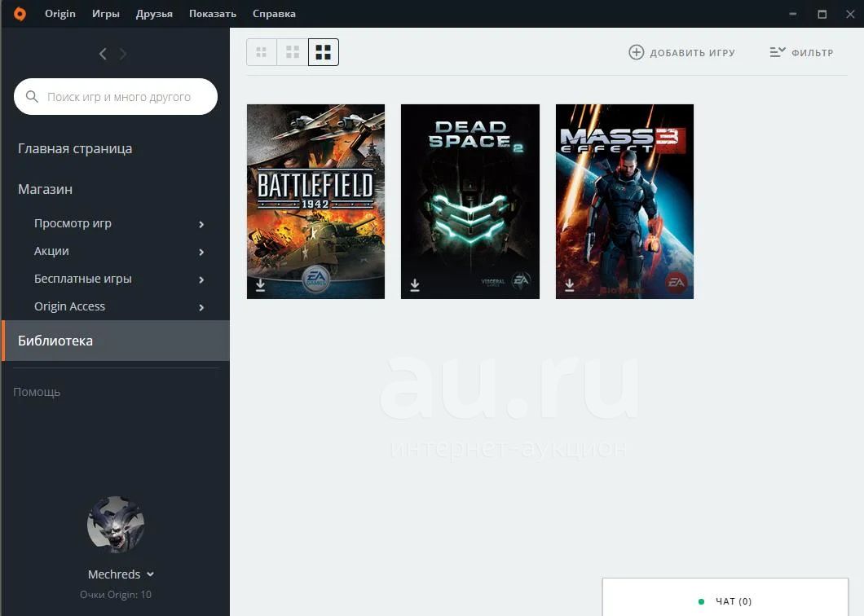Open the Справка menu

click(x=274, y=14)
